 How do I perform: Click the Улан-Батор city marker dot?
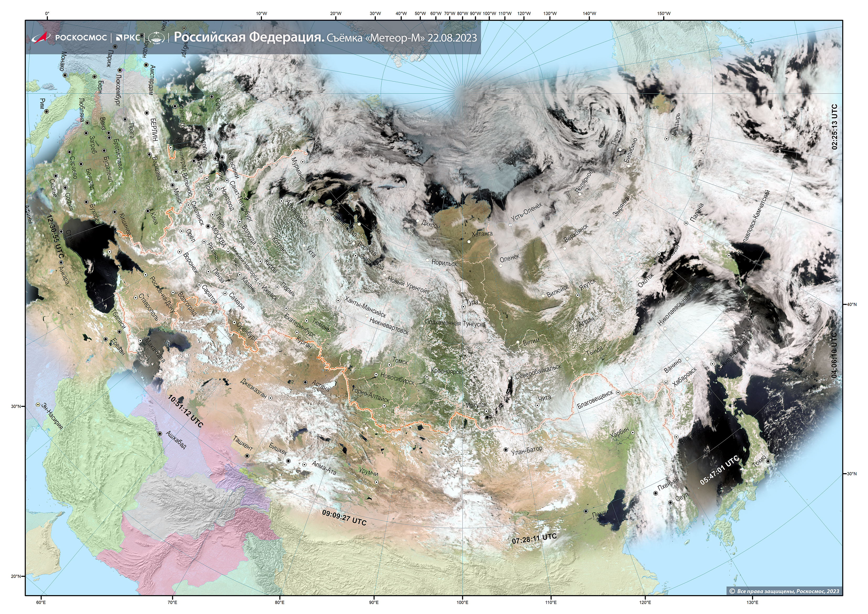[506, 450]
